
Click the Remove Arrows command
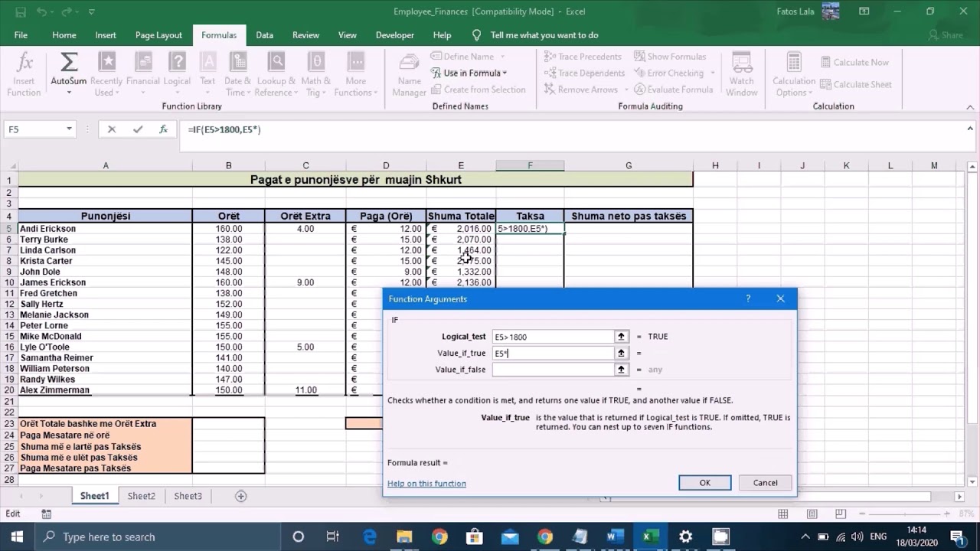point(581,90)
